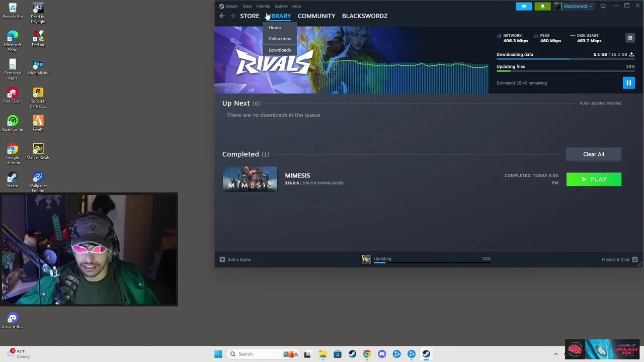Image resolution: width=644 pixels, height=362 pixels.
Task: Click the PEAK 460 Mbps statistic
Action: pyautogui.click(x=547, y=38)
